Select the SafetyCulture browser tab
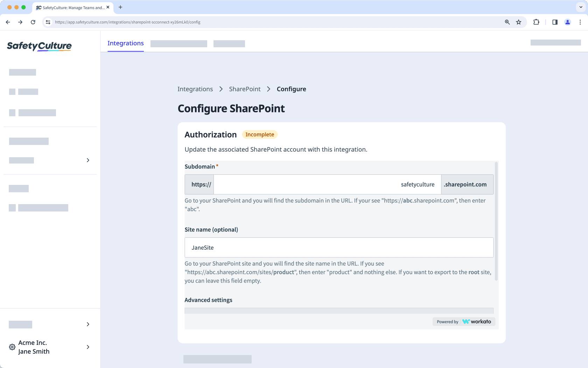 click(70, 7)
